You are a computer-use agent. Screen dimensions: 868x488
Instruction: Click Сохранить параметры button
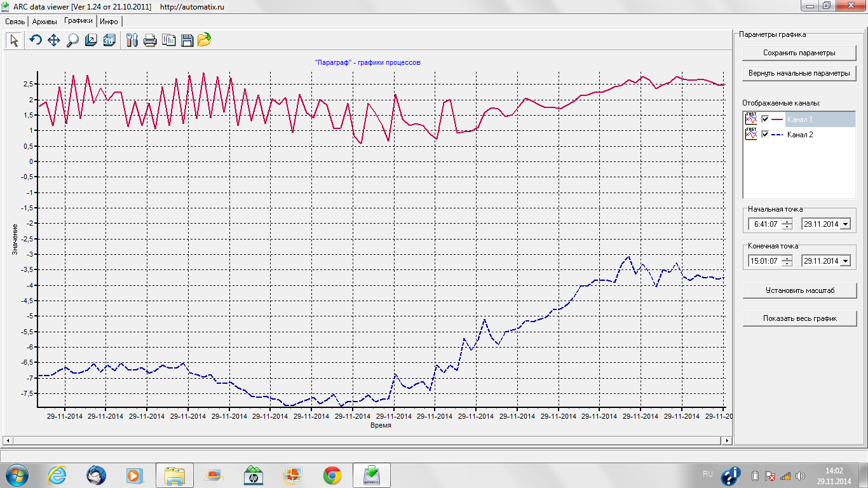(799, 53)
